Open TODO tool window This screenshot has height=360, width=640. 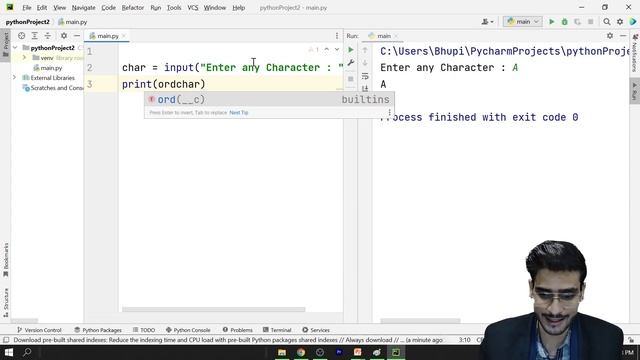[144, 330]
